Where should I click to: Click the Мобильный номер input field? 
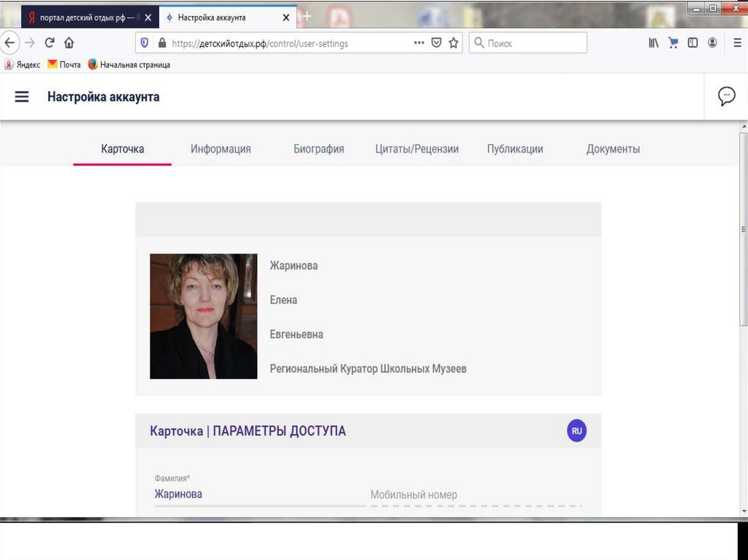476,495
